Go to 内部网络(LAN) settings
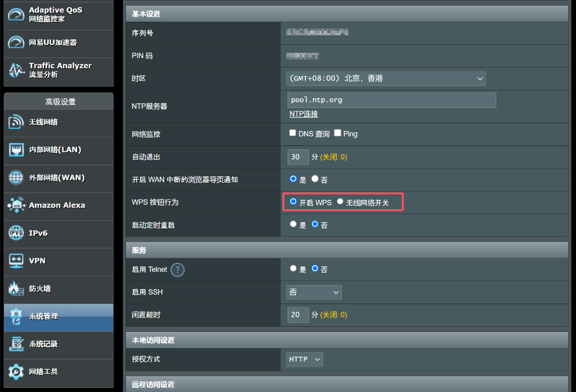576x392 pixels. click(58, 150)
